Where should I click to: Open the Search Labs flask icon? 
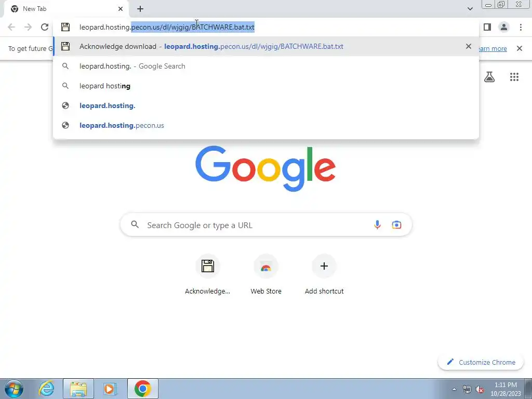(x=489, y=77)
